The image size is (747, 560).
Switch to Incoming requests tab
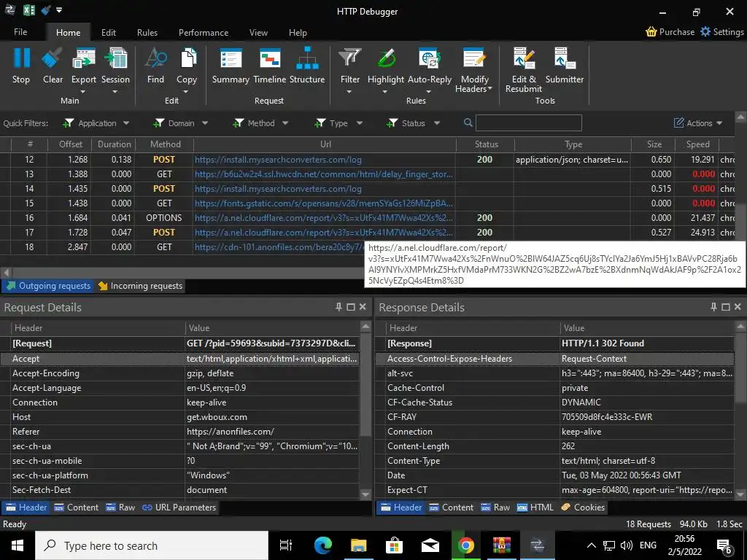click(140, 286)
